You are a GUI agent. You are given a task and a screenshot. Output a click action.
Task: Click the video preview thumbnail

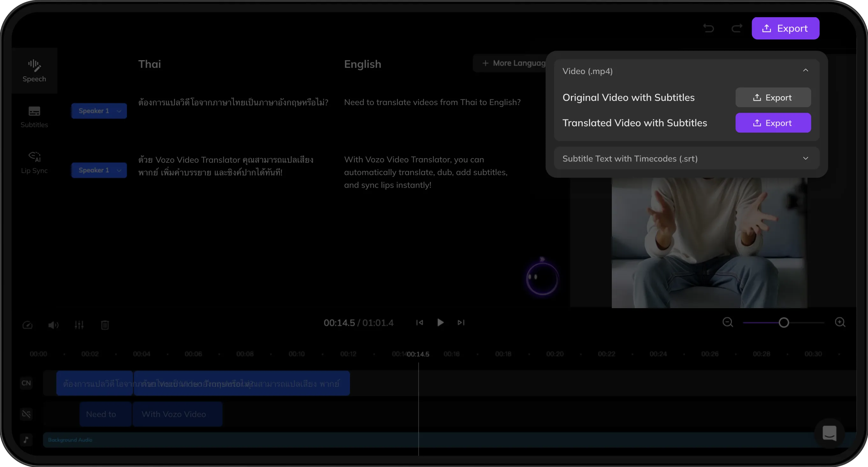click(709, 243)
